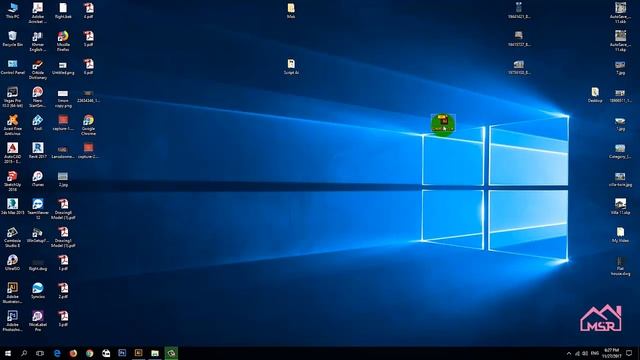Open the volume control in tray
This screenshot has height=360, width=640.
[585, 353]
